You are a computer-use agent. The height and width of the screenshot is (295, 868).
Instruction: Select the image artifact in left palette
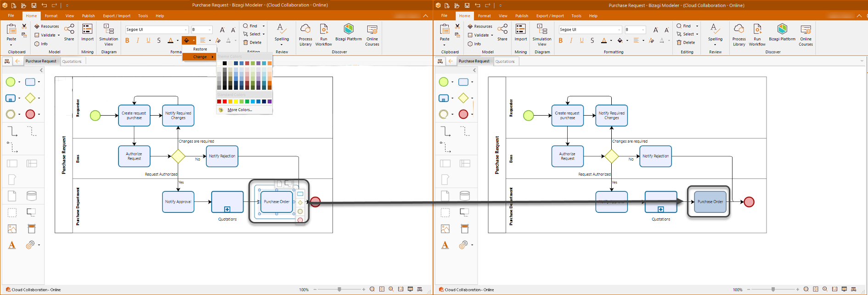12,228
